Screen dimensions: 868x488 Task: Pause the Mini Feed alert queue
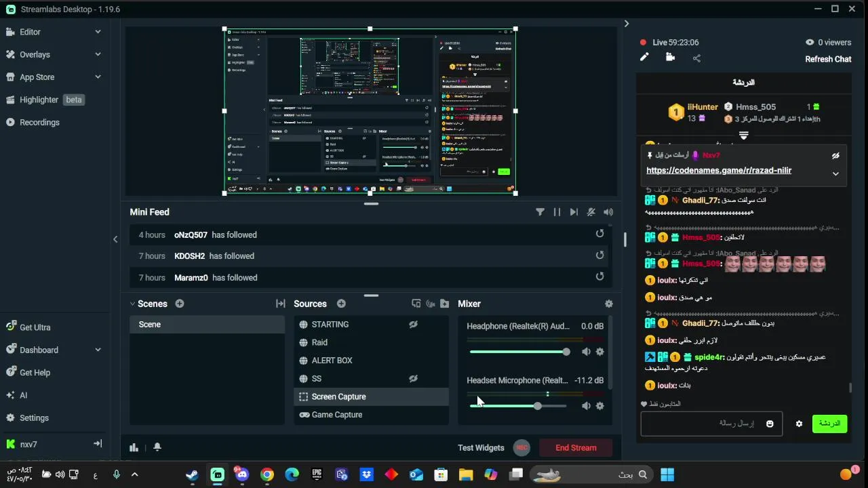[557, 212]
